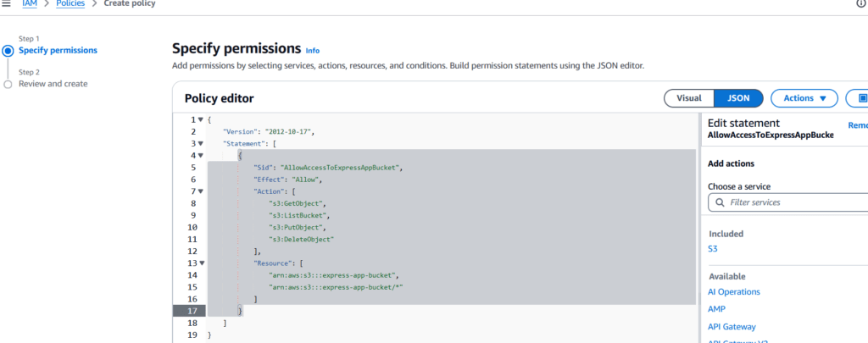Collapse the fold arrow on line 4
The height and width of the screenshot is (343, 868).
pyautogui.click(x=201, y=156)
